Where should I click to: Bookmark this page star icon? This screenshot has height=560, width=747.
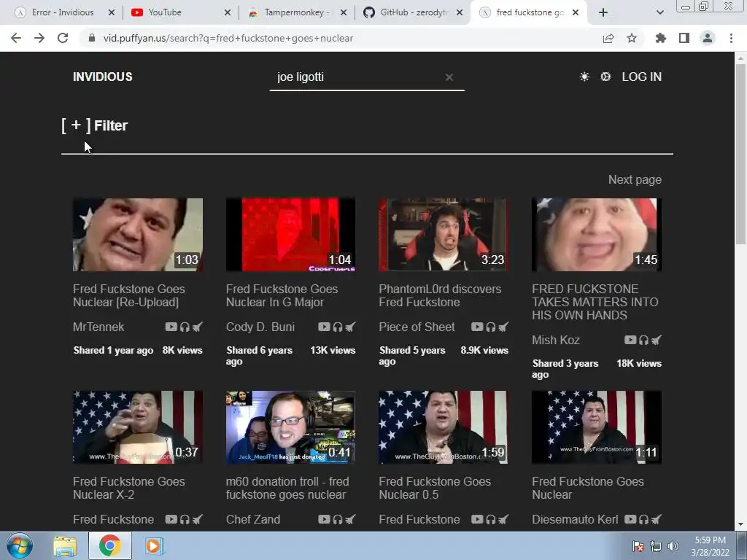(x=632, y=38)
